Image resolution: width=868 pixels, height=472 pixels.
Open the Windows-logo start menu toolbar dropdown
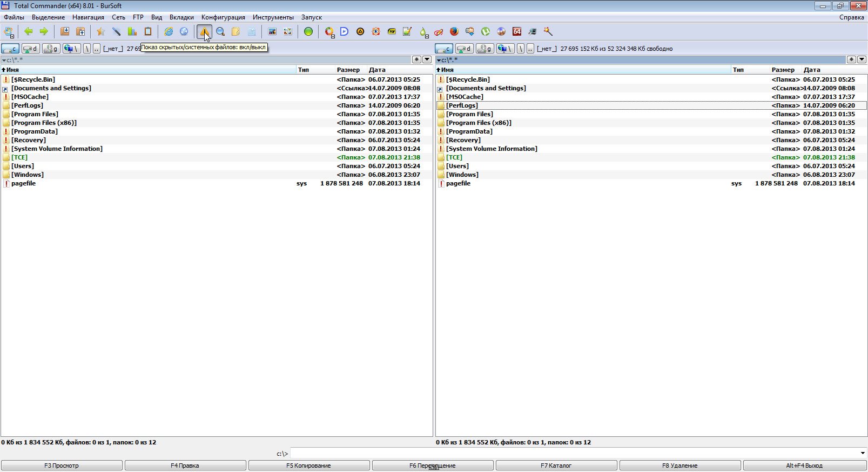(9, 32)
